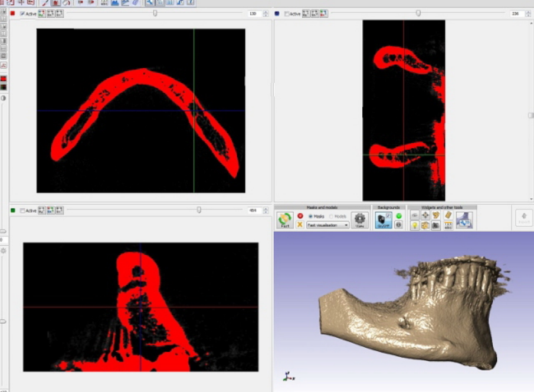Click the orange X clear icon
Viewport: 534px width, 392px height.
click(x=300, y=225)
